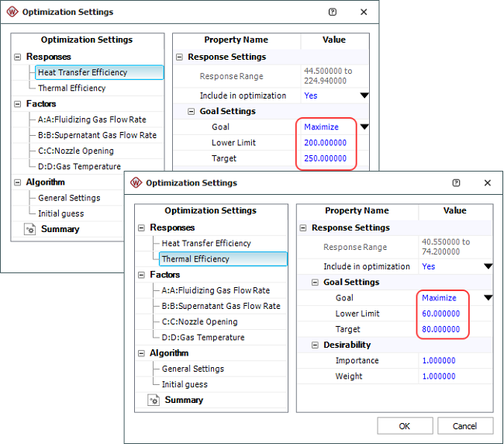Open the Include in optimization dropdown in the front dialog
The image size is (504, 444).
(x=488, y=266)
